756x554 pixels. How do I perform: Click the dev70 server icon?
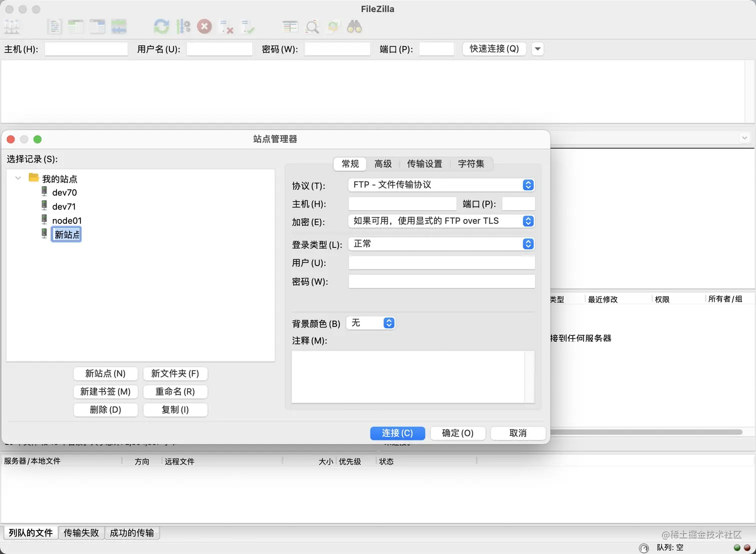(44, 191)
